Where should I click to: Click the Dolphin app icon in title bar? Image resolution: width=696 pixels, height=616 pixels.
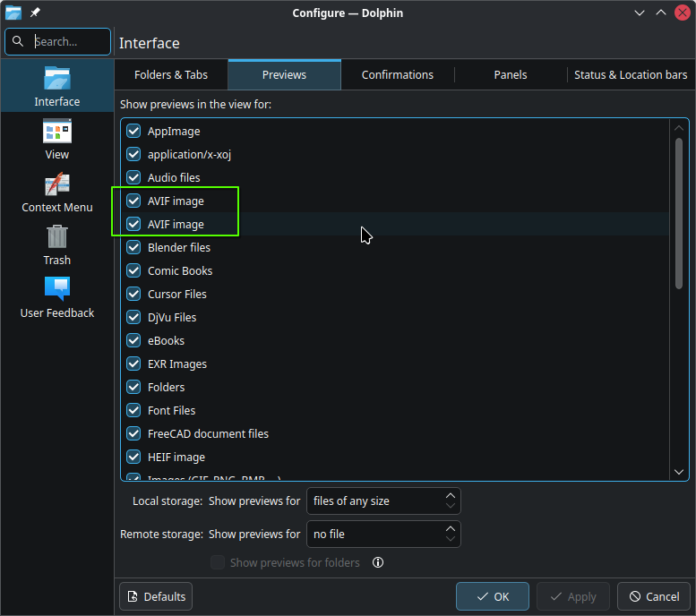[13, 13]
